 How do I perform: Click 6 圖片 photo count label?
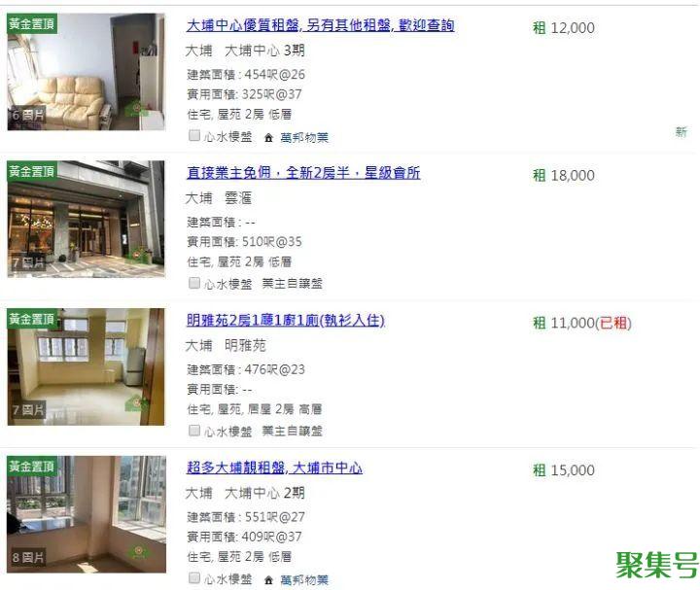click(27, 115)
